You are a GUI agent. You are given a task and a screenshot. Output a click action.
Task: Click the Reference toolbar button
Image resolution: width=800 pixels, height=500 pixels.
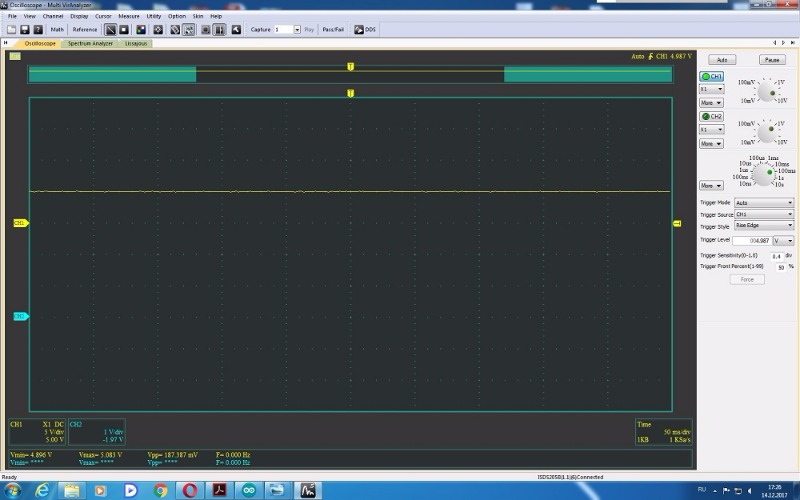(85, 30)
